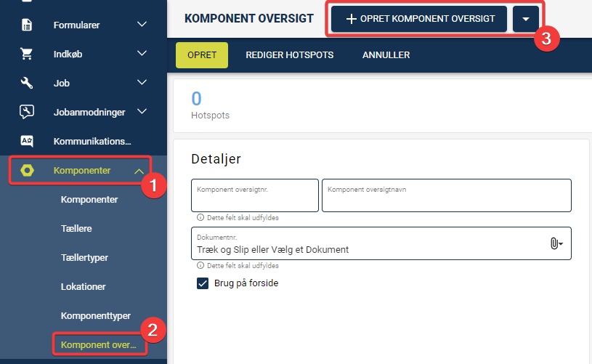Expand the Formularer menu chevron
This screenshot has height=364, width=592.
tap(142, 25)
